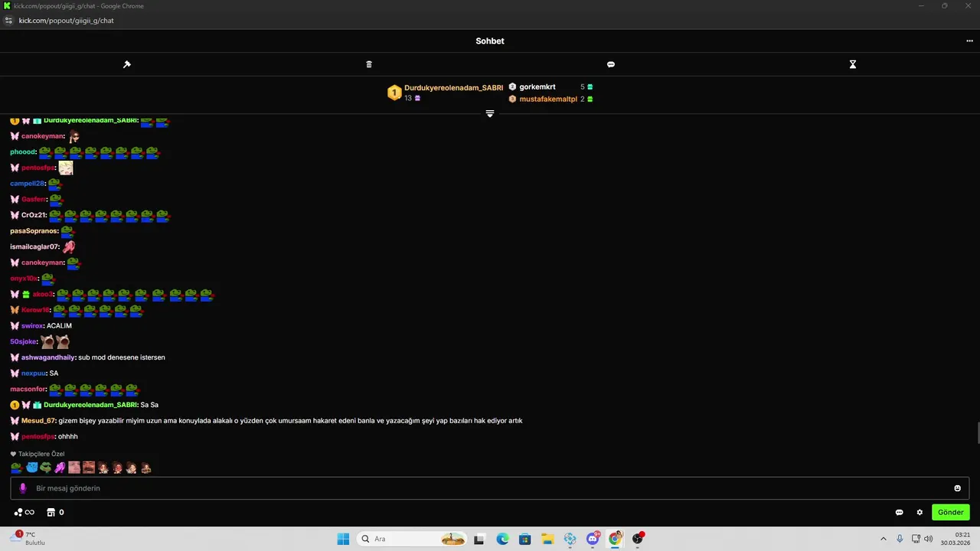Screen dimensions: 980x551
Task: Open macsonfor user card
Action: (x=28, y=390)
